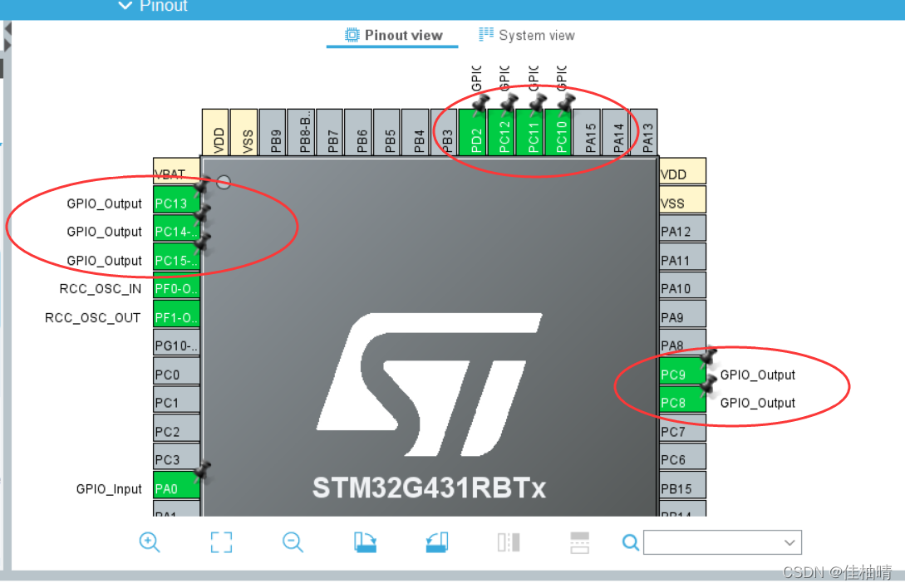This screenshot has width=905, height=588.
Task: Click the pin list layout icon
Action: click(579, 541)
